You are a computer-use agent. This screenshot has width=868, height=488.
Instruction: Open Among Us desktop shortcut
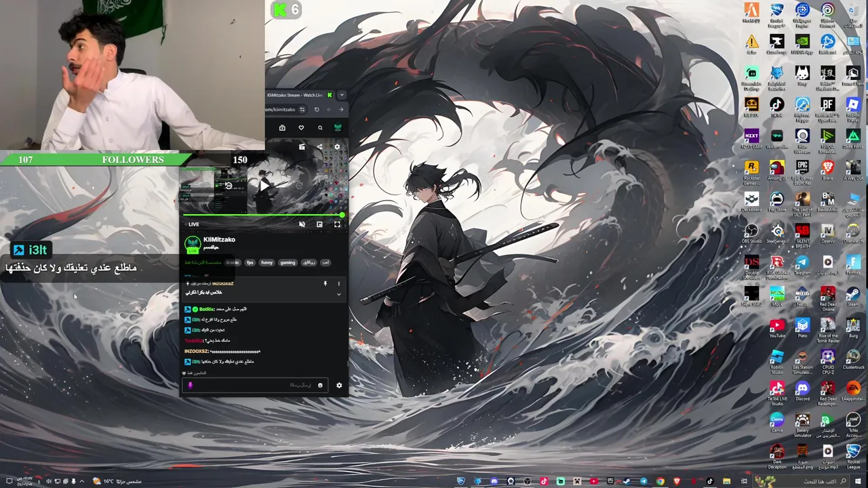pos(777,170)
